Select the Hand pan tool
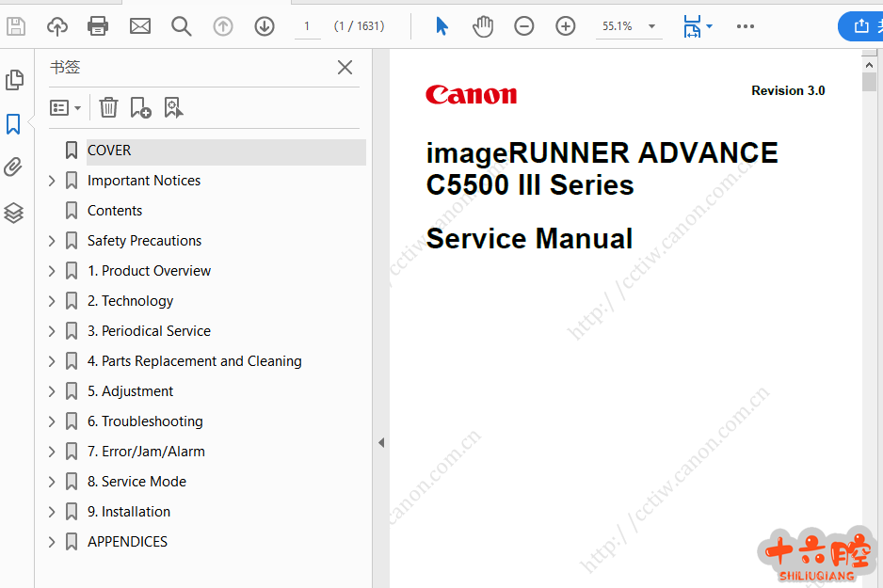Screen dimensions: 883x588 click(483, 26)
